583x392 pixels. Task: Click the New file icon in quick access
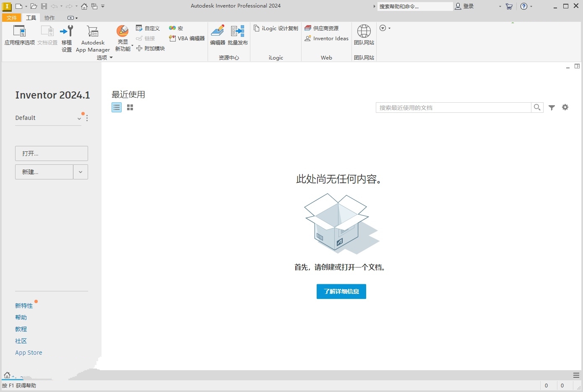click(x=18, y=6)
